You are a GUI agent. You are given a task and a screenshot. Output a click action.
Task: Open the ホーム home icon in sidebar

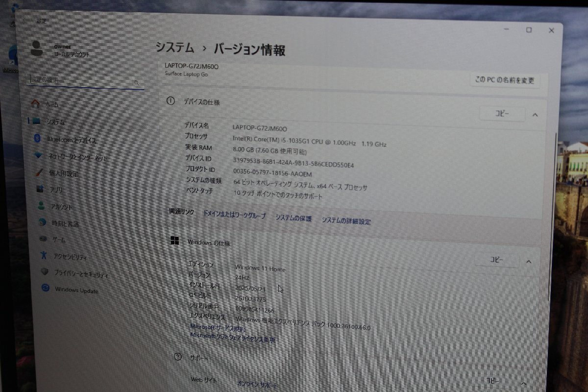click(35, 103)
